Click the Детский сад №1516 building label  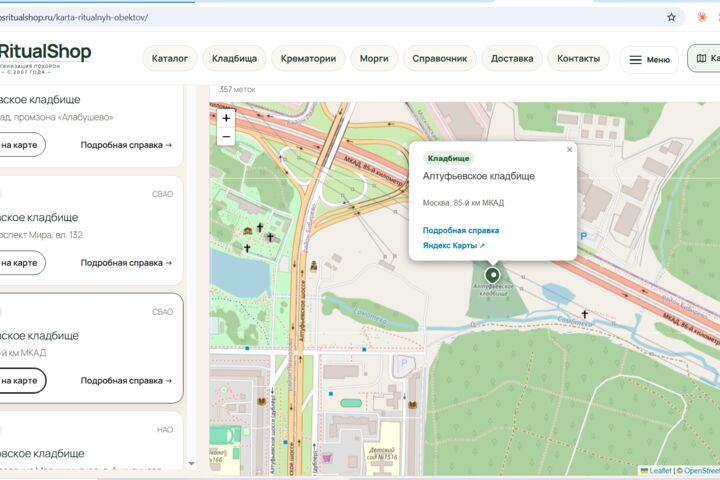coord(381,454)
